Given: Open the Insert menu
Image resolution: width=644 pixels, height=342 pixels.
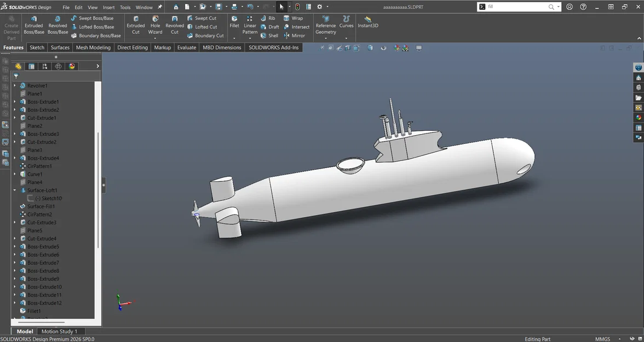Looking at the screenshot, I should click(108, 7).
